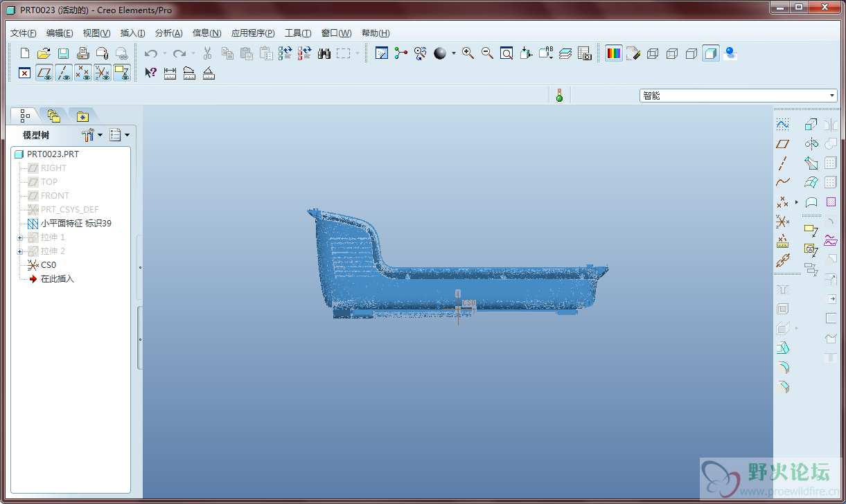Expand the 拉伸 1 tree node
Viewport: 846px width, 504px height.
pyautogui.click(x=20, y=237)
